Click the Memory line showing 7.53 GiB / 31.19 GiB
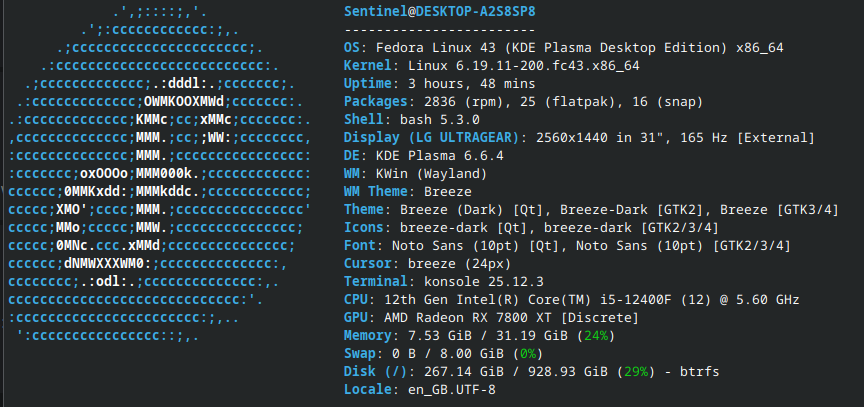This screenshot has width=864, height=407. tap(479, 335)
